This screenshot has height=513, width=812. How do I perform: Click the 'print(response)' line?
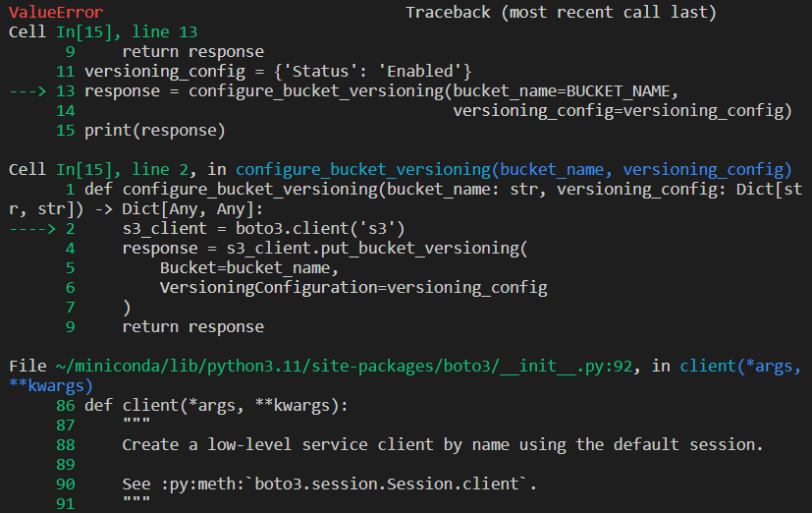tap(155, 131)
